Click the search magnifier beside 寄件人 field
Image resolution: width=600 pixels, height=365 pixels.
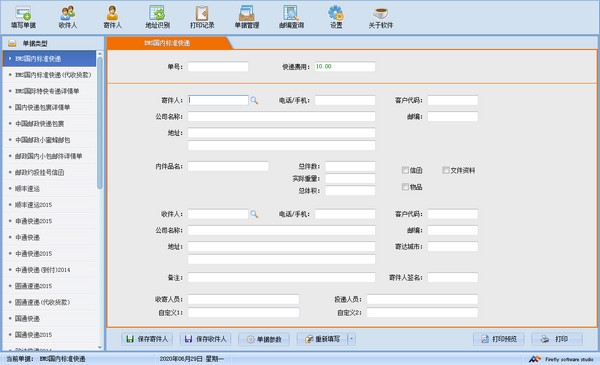point(254,101)
